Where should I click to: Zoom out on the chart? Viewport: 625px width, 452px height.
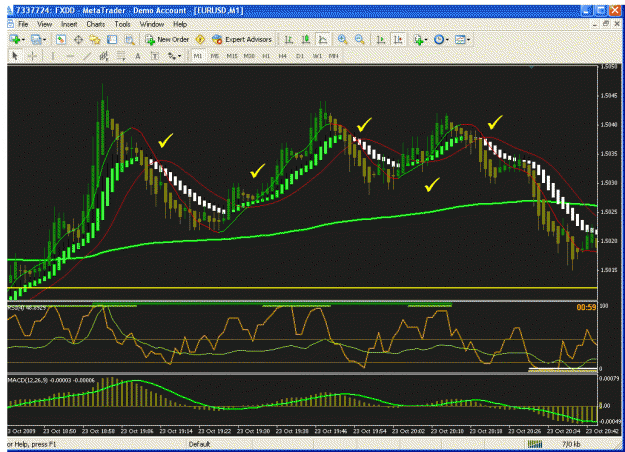pyautogui.click(x=360, y=39)
